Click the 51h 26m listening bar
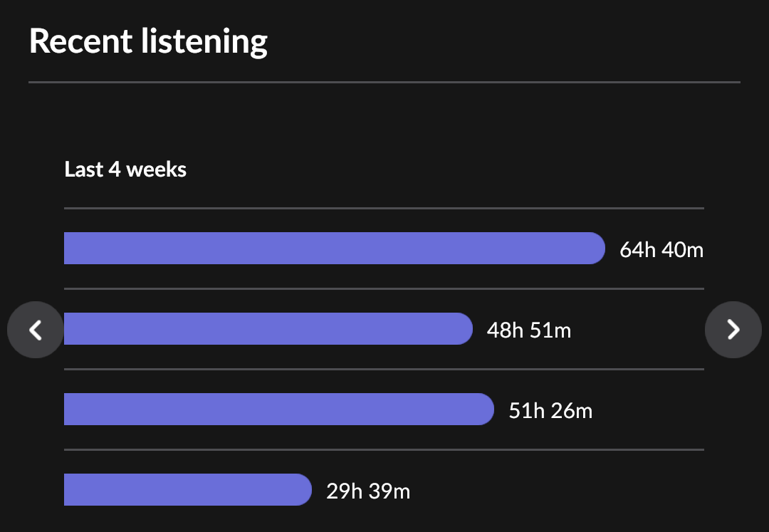Screen dimensions: 769x532 (x=278, y=410)
